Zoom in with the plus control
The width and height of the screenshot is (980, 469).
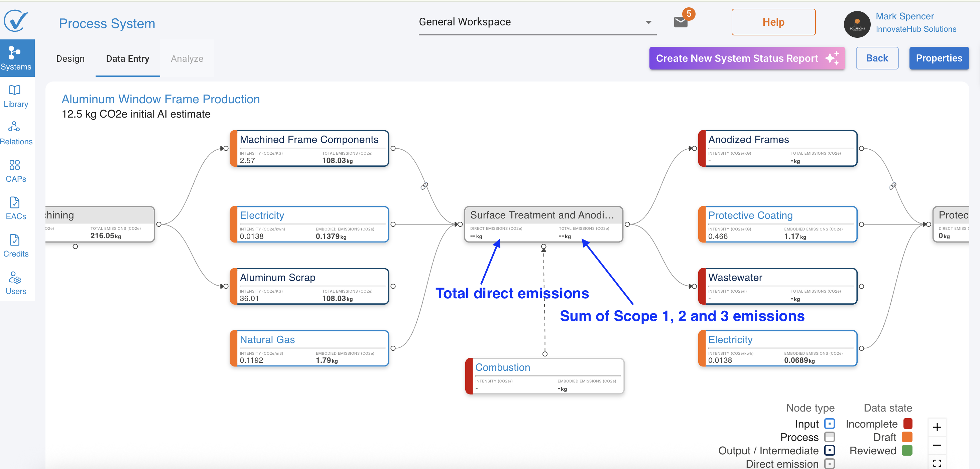pyautogui.click(x=937, y=428)
